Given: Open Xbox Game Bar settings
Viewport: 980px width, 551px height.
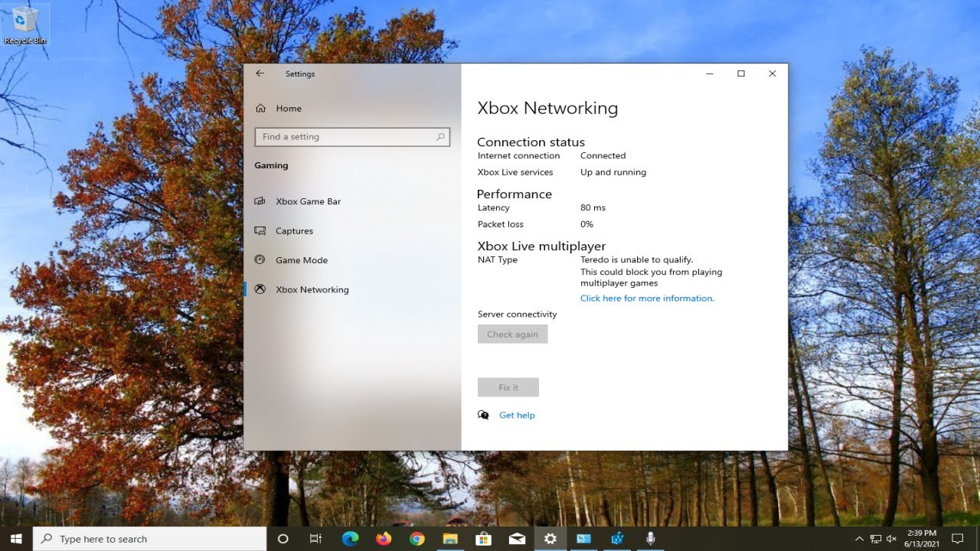Looking at the screenshot, I should 308,202.
